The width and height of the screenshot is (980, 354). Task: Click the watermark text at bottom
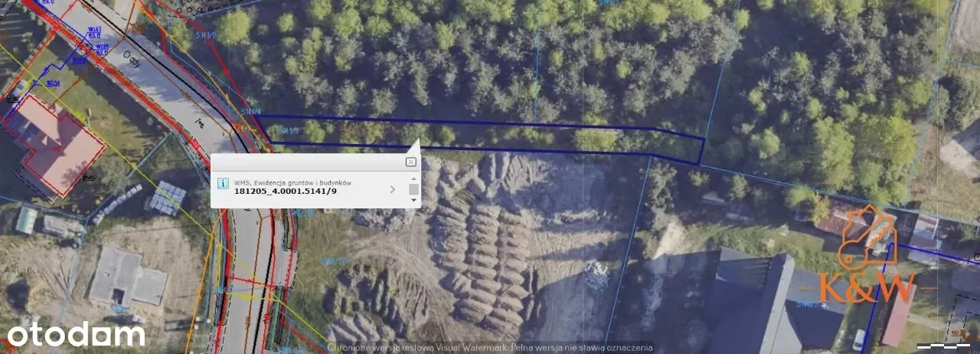tap(490, 347)
